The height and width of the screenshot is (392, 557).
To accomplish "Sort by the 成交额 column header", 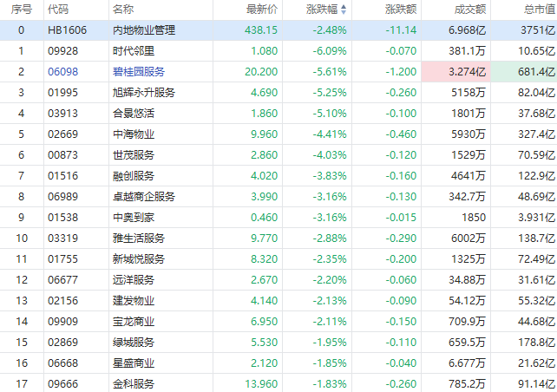I will pyautogui.click(x=470, y=10).
